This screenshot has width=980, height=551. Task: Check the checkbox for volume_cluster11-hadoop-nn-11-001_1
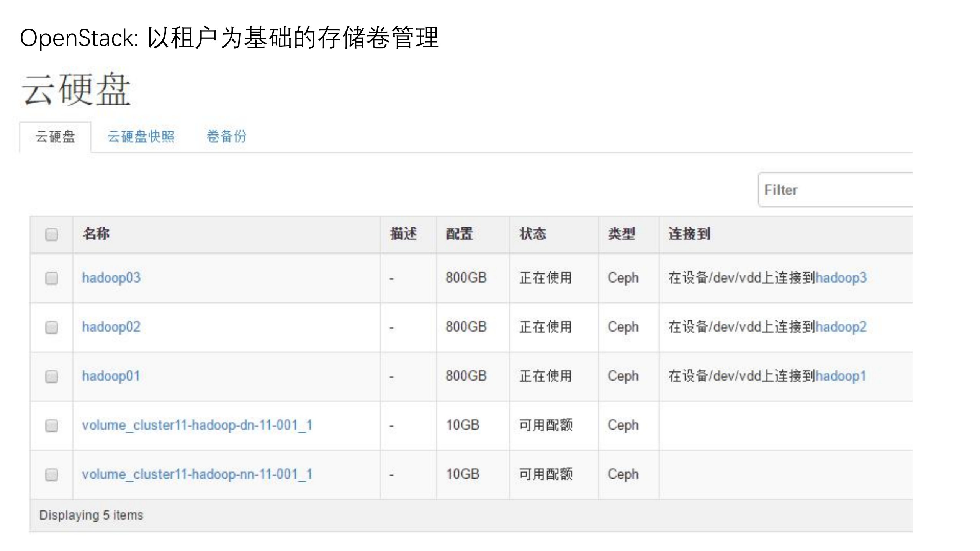coord(51,474)
